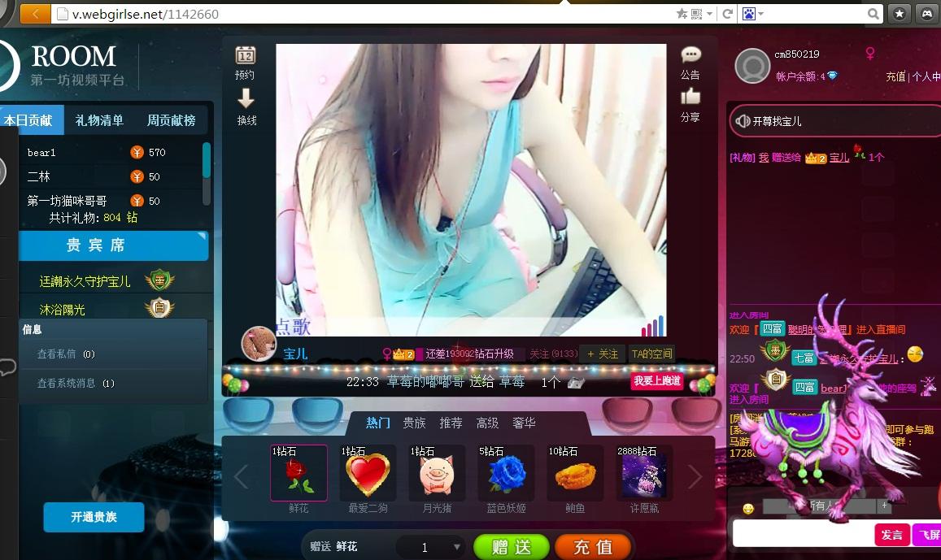Select the 鲜花 rose gift
The height and width of the screenshot is (560, 941).
pos(298,473)
